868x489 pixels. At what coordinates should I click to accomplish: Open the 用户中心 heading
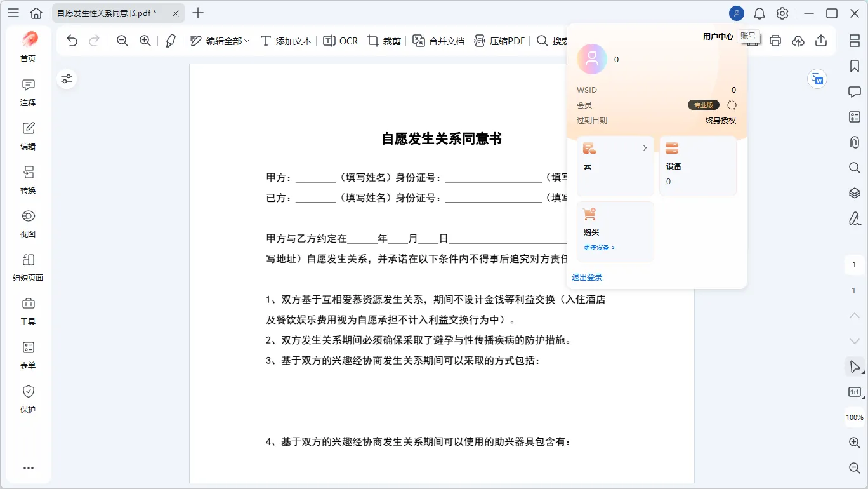(718, 37)
